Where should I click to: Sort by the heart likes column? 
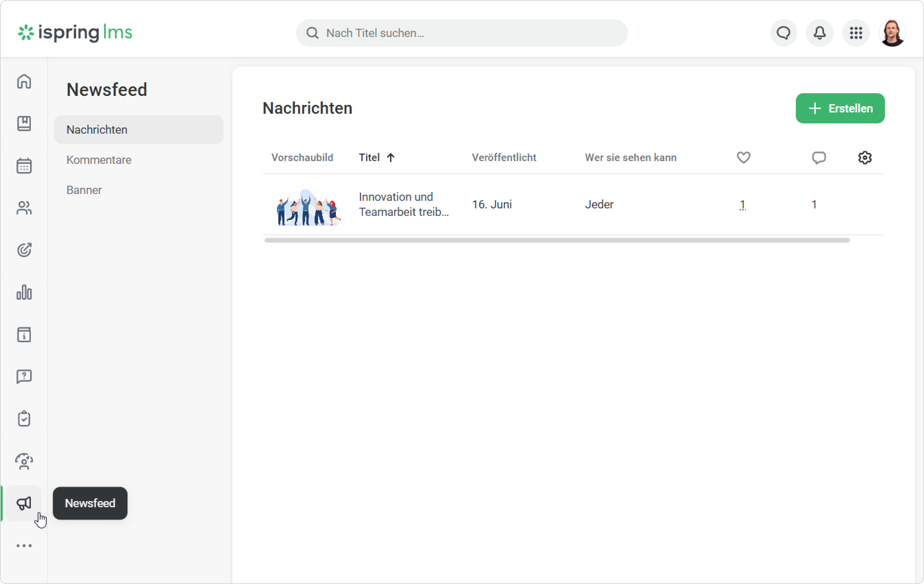[x=743, y=157]
